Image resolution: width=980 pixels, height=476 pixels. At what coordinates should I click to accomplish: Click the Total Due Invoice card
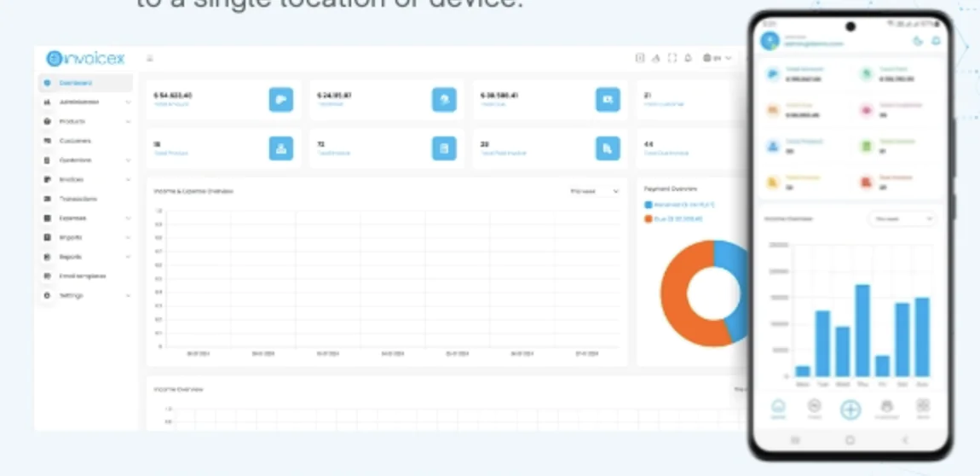(693, 148)
